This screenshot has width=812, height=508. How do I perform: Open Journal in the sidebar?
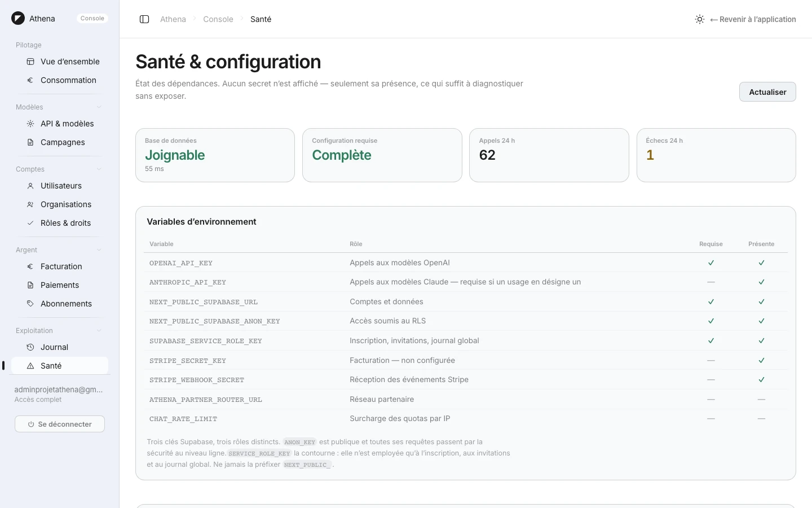coord(60,347)
